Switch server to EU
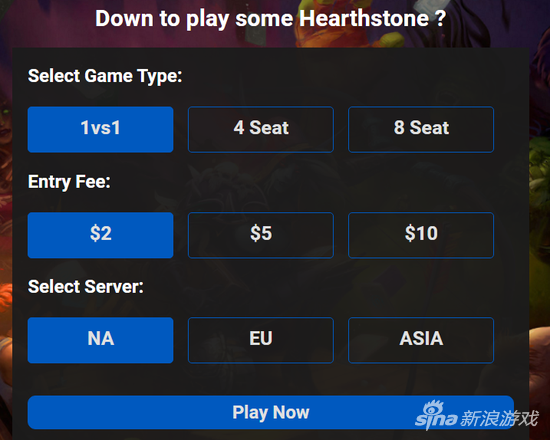The image size is (550, 440). (261, 340)
